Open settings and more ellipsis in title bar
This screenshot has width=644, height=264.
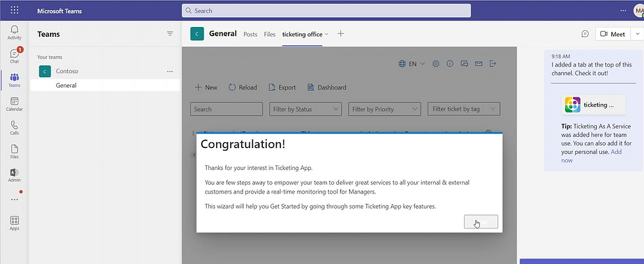tap(624, 11)
